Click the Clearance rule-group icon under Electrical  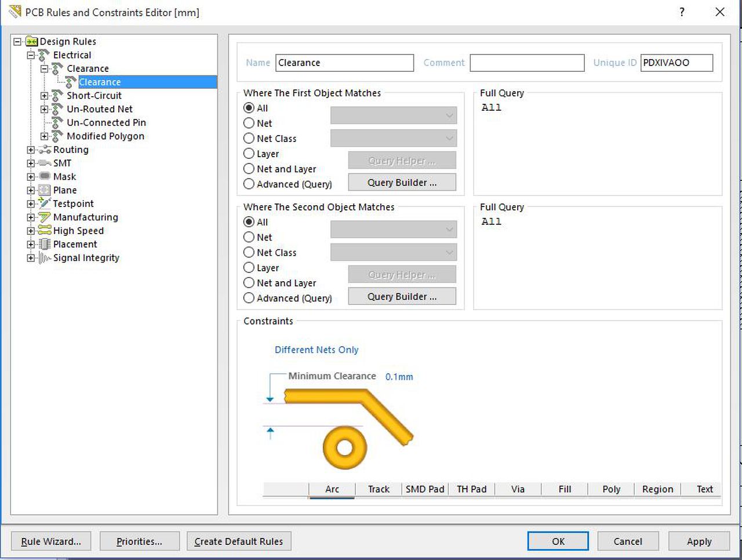(x=57, y=68)
